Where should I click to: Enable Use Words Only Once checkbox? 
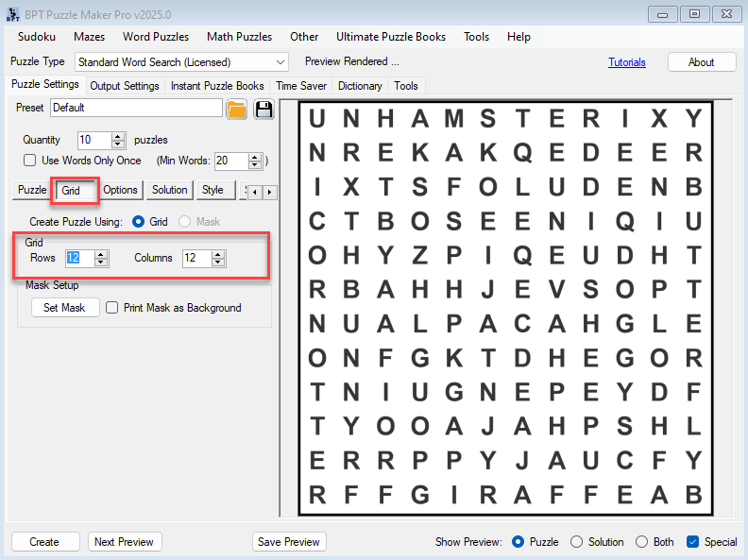coord(30,161)
